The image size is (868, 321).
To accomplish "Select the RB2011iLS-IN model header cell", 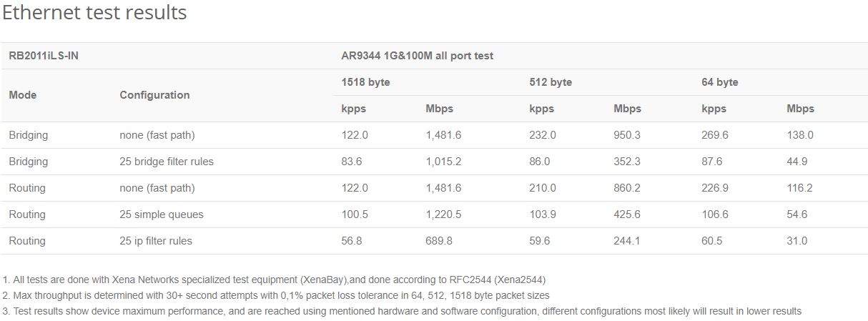I will tap(44, 56).
